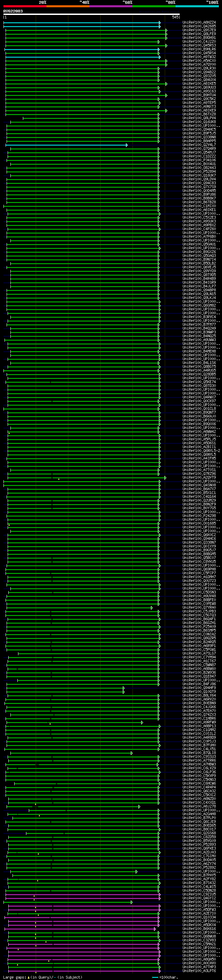Viewport: 222px width, 980px height.
Task: Click the white query sequence bar
Action: click(x=92, y=14)
